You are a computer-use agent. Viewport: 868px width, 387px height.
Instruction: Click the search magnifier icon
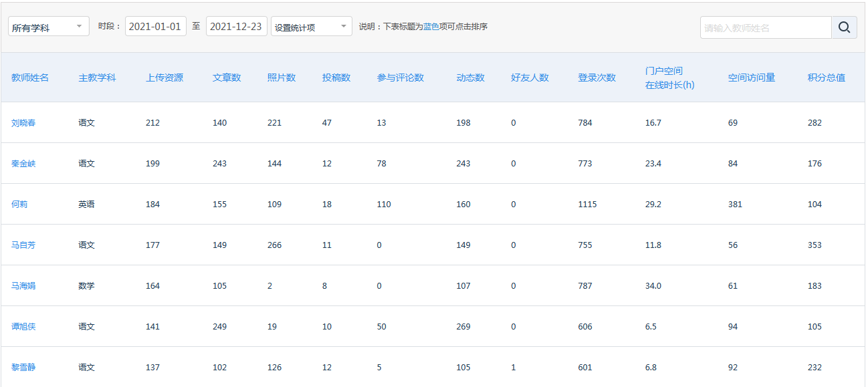coord(845,27)
